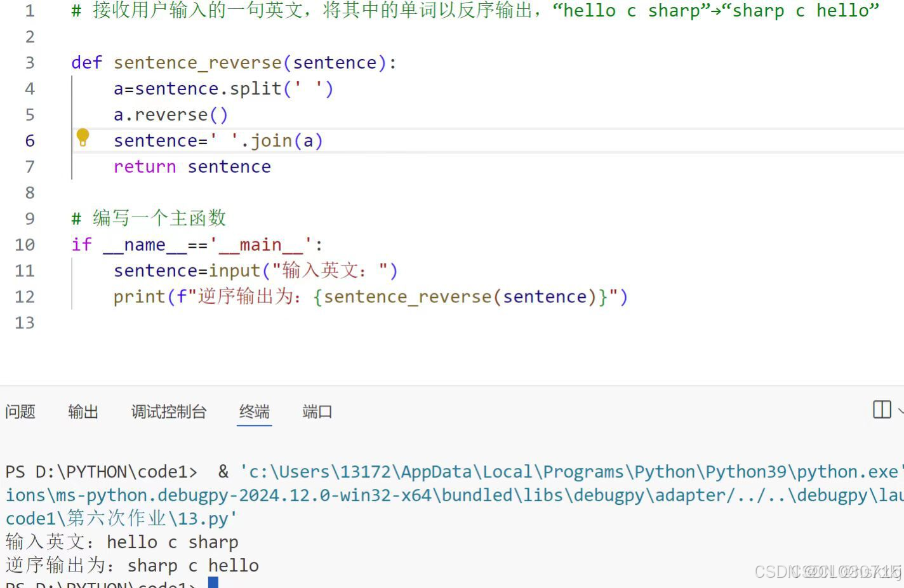Screen dimensions: 904x588
Task: Click 'a=sentence.split' on line 4
Action: click(x=197, y=89)
